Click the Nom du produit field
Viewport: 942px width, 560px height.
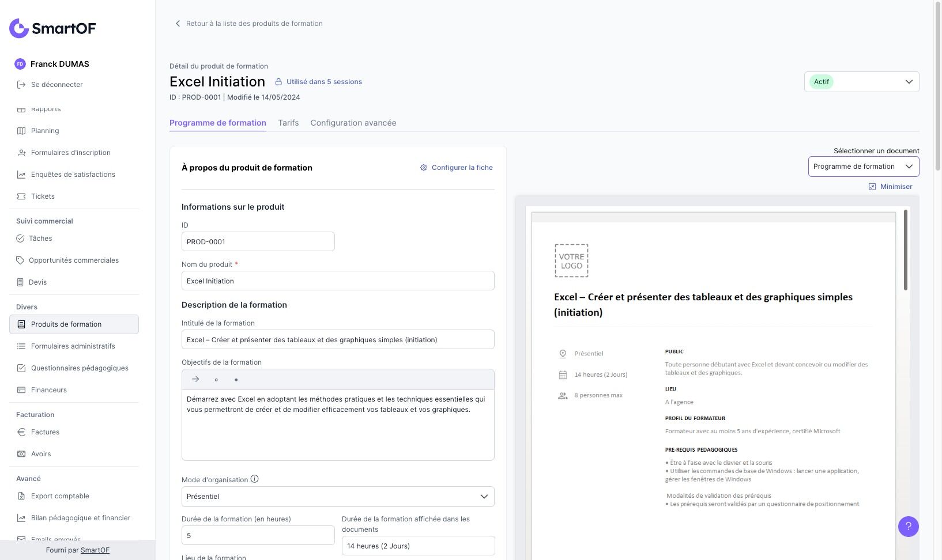click(x=338, y=281)
